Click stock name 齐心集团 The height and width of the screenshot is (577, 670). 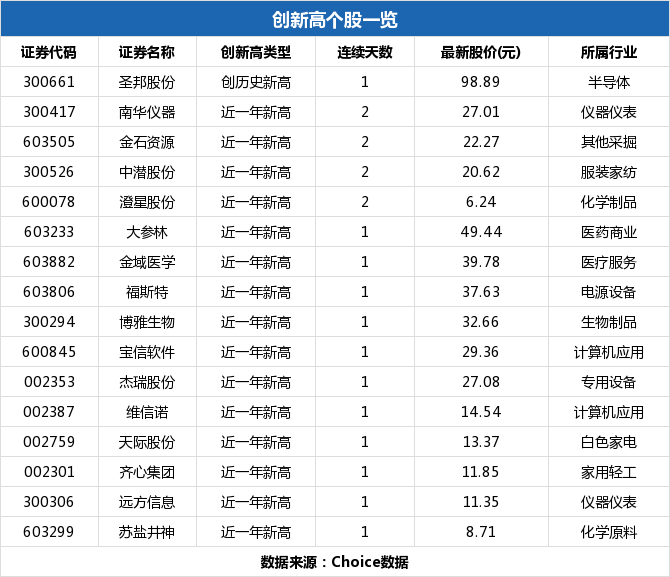[x=147, y=472]
